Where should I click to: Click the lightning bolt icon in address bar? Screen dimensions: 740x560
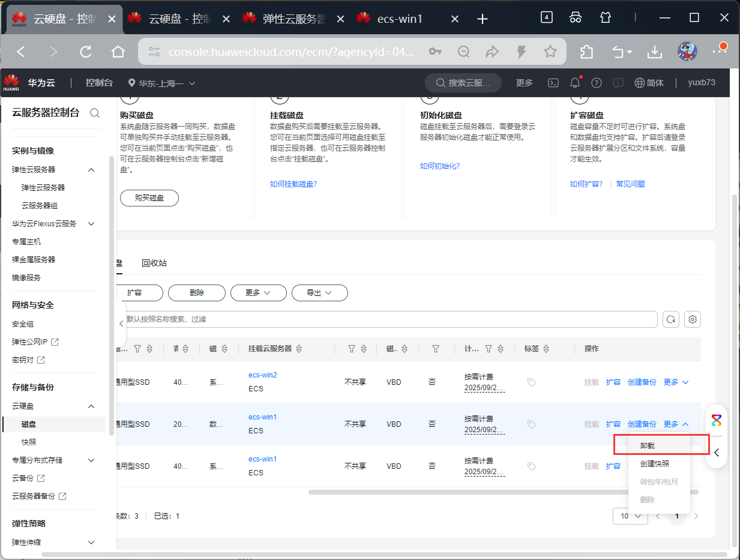522,52
